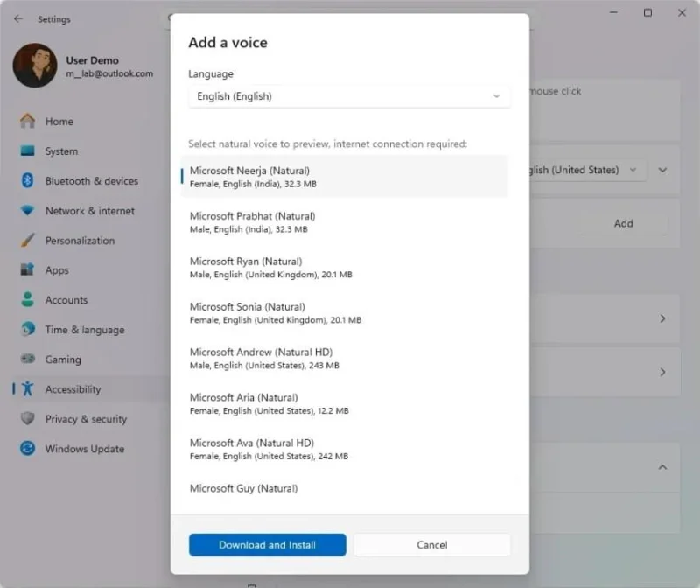Go to Bluetooth & devices

89,181
